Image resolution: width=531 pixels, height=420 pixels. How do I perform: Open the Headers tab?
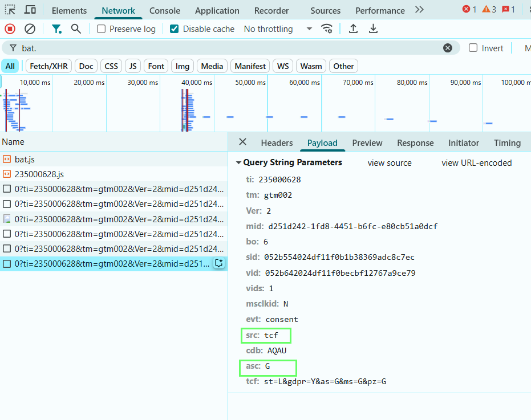(x=277, y=143)
